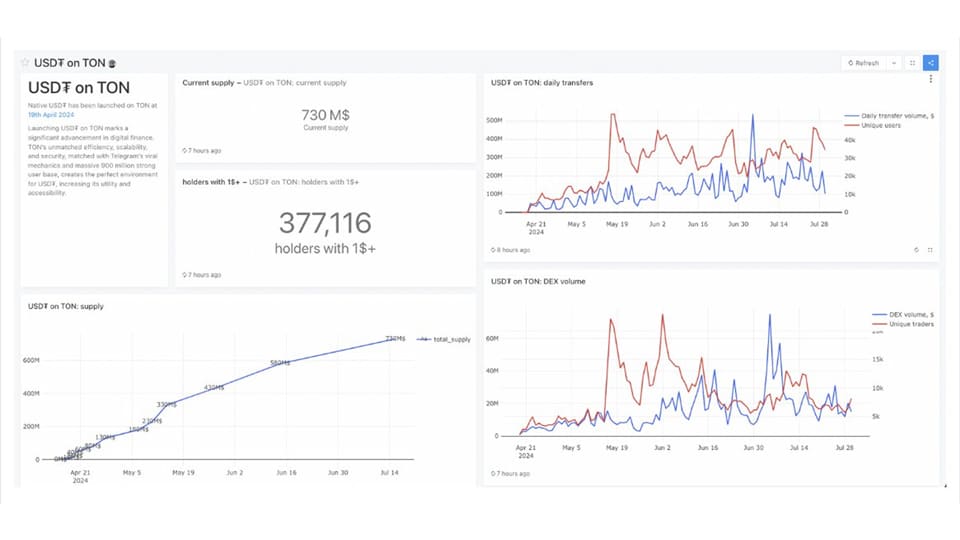Click the blue share dashboard button
This screenshot has height=540, width=960.
(931, 62)
